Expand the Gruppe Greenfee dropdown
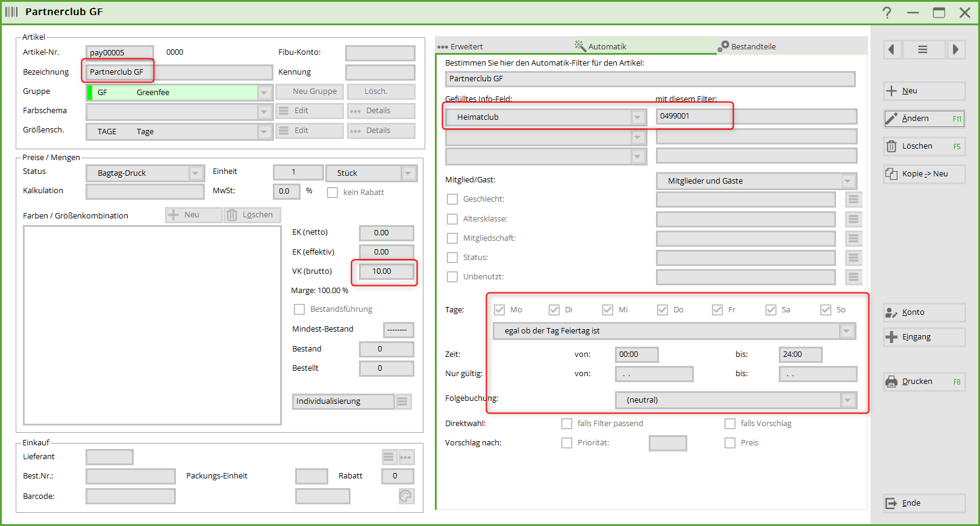The height and width of the screenshot is (526, 980). tap(264, 93)
